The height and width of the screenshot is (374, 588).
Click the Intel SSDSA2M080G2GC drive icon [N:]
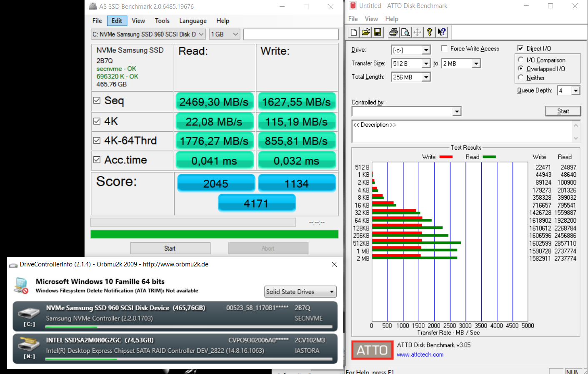(29, 344)
